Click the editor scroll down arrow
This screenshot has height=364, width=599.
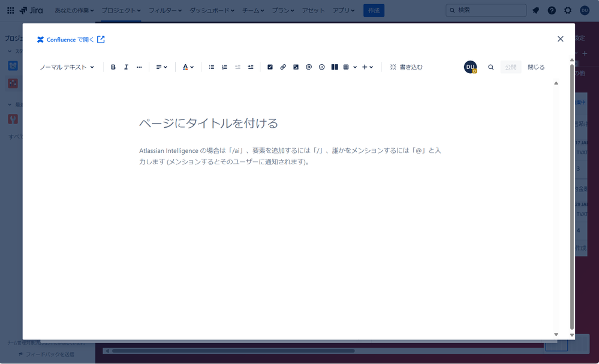click(x=556, y=334)
